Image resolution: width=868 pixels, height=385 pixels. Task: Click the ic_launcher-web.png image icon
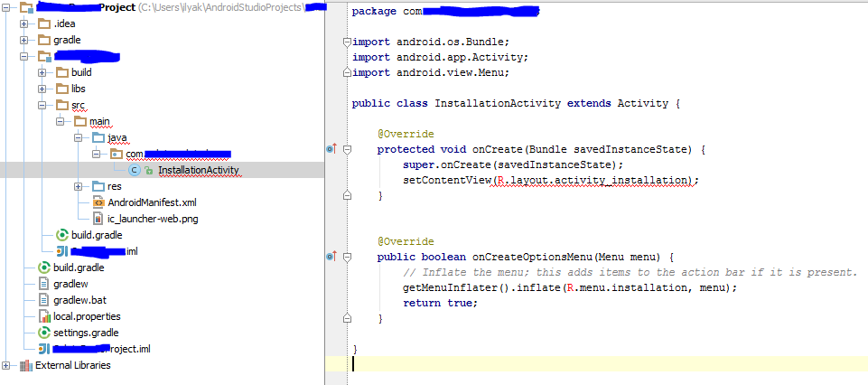98,219
